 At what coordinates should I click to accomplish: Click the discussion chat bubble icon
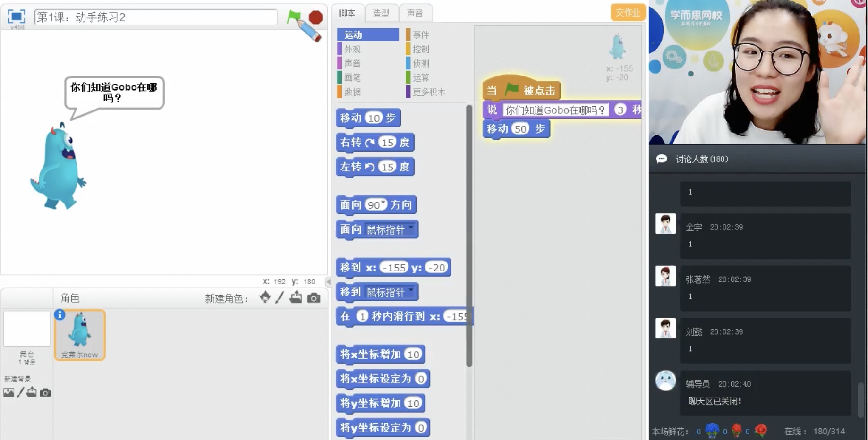click(662, 159)
